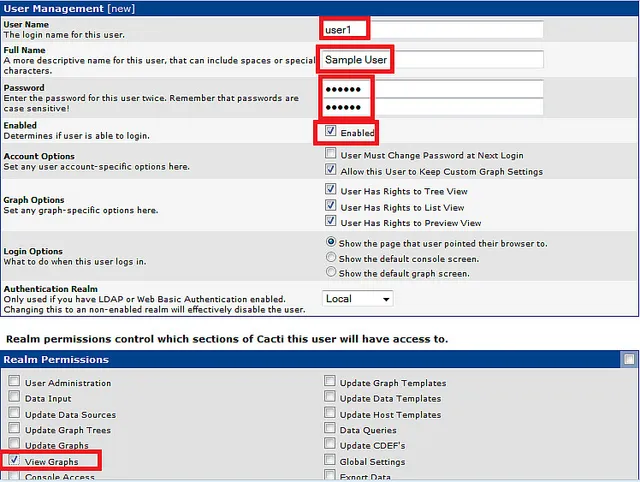Click the first Password field
The width and height of the screenshot is (640, 482).
tap(432, 89)
